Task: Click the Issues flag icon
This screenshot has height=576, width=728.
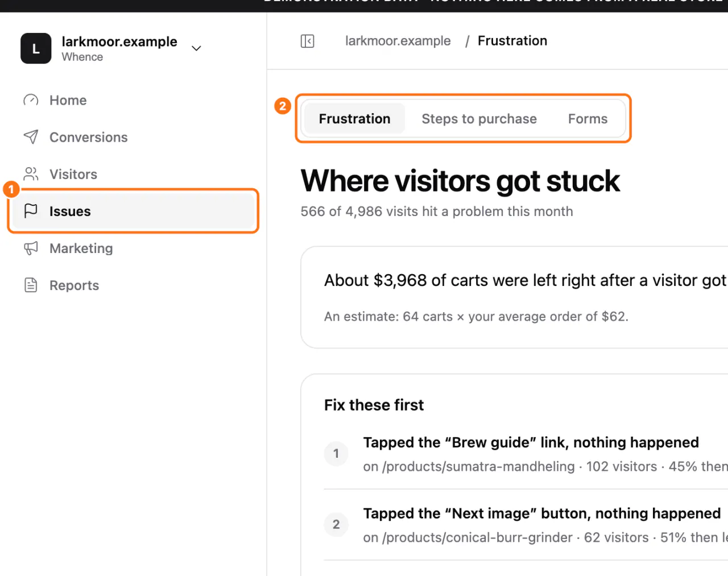Action: click(x=31, y=211)
